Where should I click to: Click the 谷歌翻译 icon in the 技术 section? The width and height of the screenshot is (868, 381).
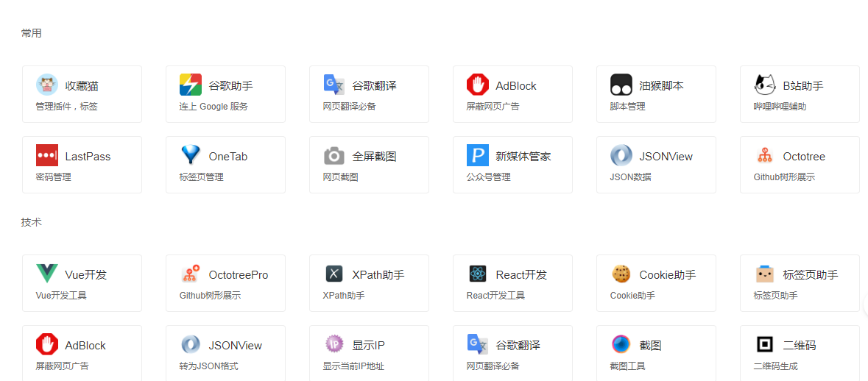pos(478,344)
